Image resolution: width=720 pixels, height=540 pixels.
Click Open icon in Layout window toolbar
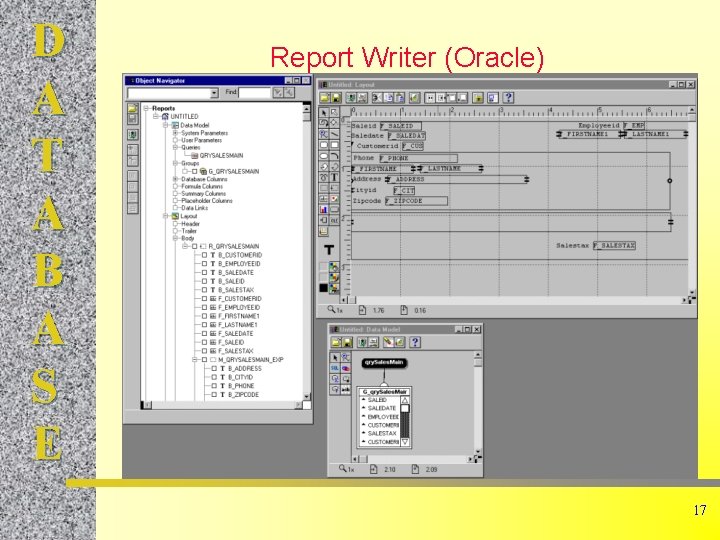[325, 98]
